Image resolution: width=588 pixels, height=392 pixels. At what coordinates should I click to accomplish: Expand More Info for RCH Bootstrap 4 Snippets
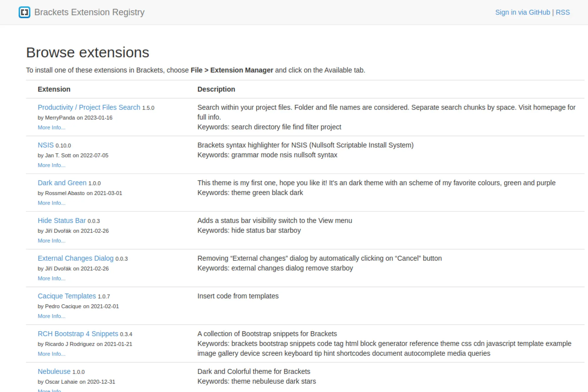pos(51,354)
